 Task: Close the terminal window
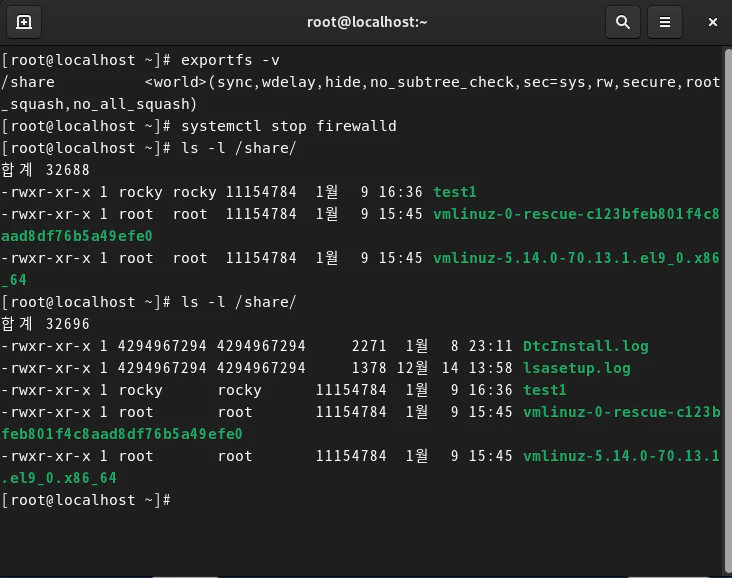click(712, 22)
